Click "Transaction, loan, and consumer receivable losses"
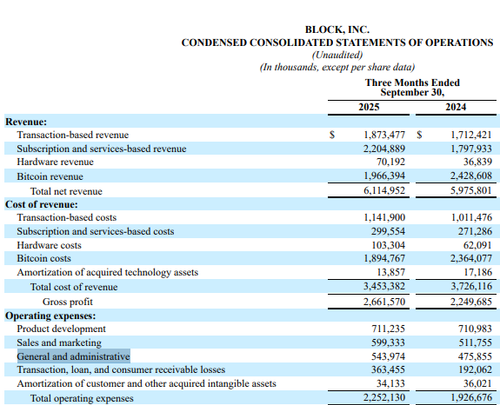This screenshot has width=500, height=405. click(x=121, y=370)
